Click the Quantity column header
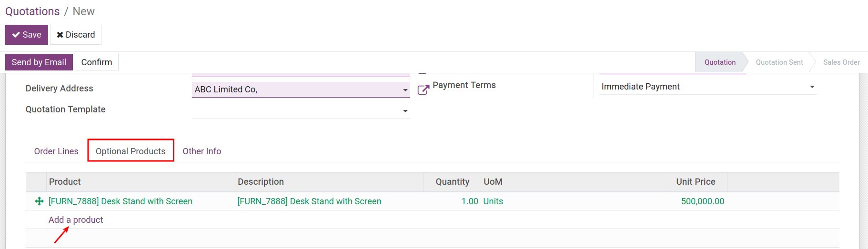868x249 pixels. (452, 182)
